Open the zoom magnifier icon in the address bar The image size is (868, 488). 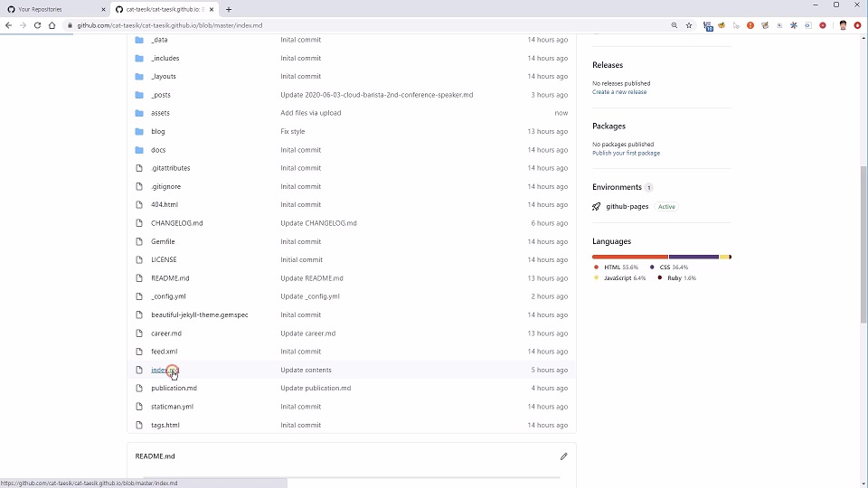pyautogui.click(x=675, y=25)
